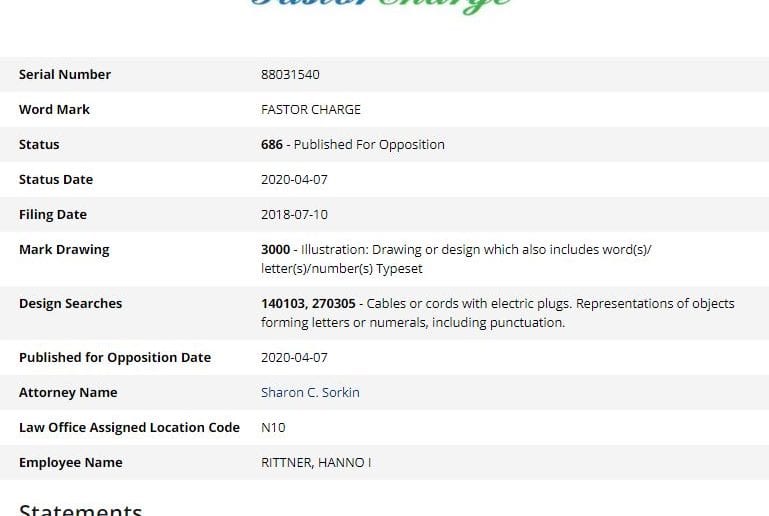
Task: Click the Illustration drawing description text
Action: (x=456, y=259)
